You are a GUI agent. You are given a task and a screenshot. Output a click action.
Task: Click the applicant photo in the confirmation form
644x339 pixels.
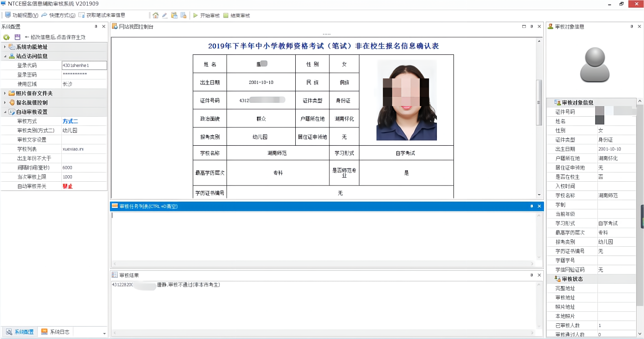point(406,100)
